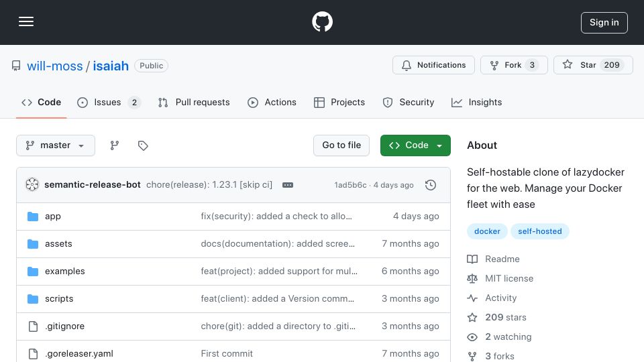Open the isaiah repository link

tap(111, 66)
